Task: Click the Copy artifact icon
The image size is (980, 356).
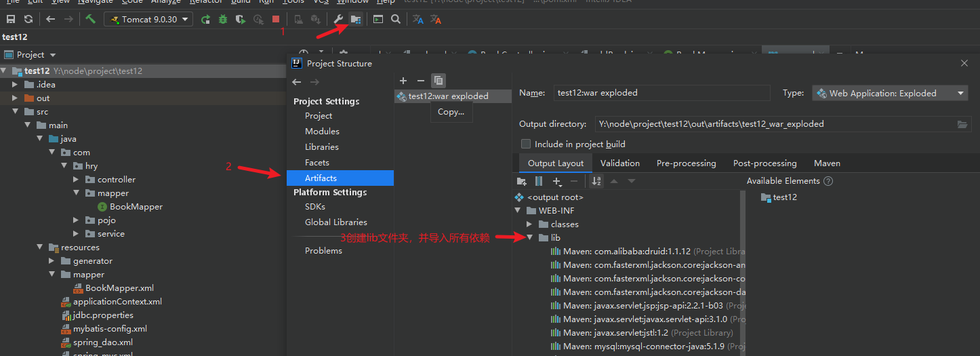Action: tap(438, 81)
